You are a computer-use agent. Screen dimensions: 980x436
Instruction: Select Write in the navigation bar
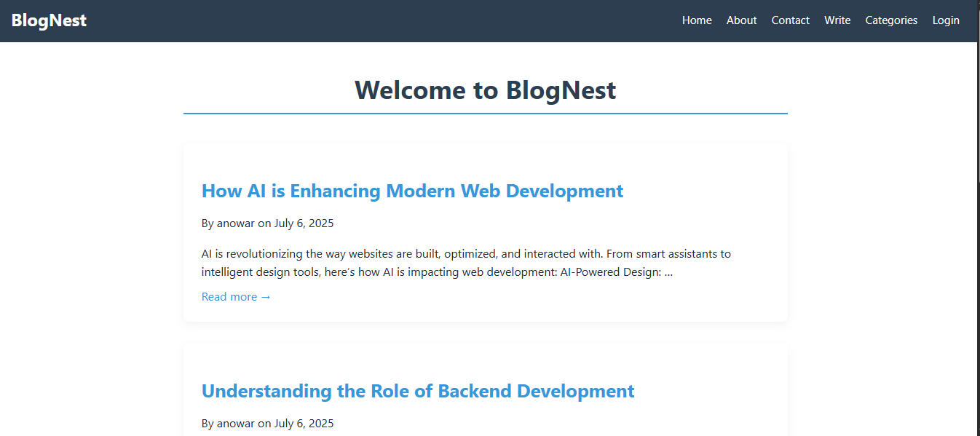coord(837,20)
